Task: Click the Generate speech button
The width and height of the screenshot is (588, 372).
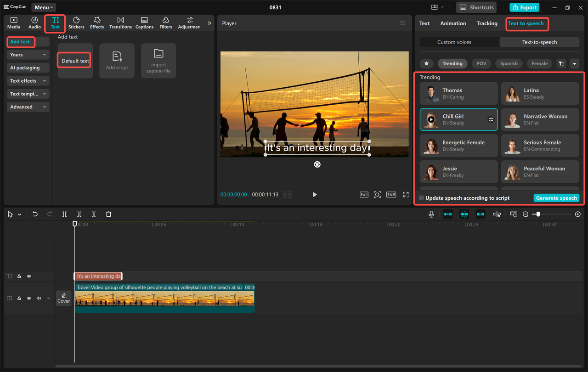Action: [x=556, y=197]
